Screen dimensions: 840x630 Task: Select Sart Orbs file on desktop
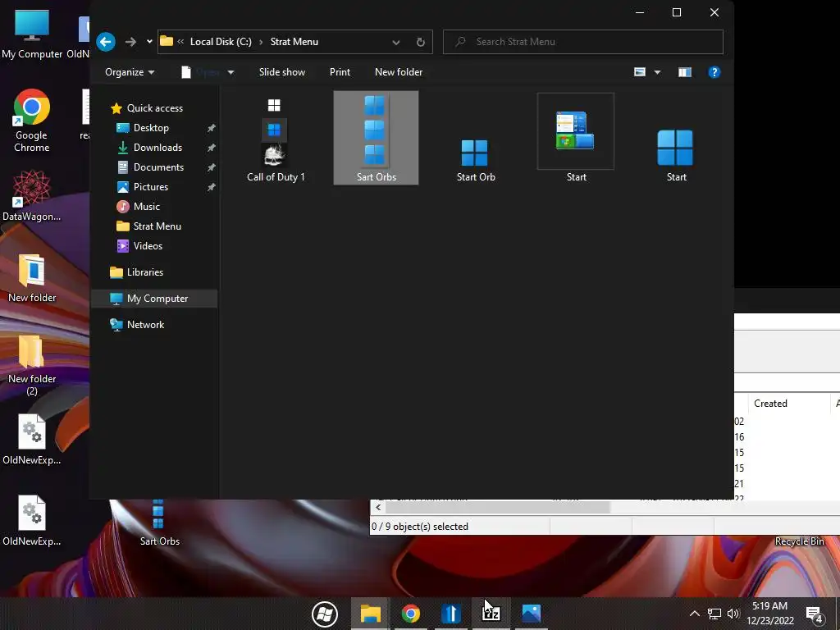pyautogui.click(x=159, y=523)
